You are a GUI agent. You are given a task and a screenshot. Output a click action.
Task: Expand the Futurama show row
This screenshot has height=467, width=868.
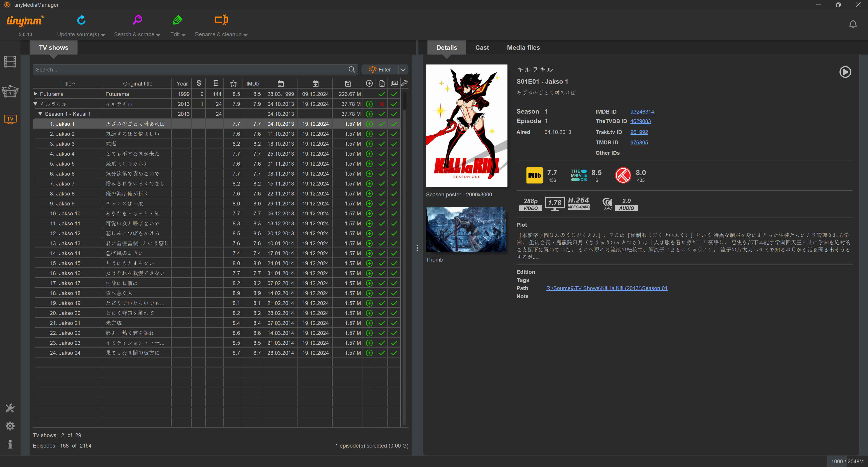[35, 94]
